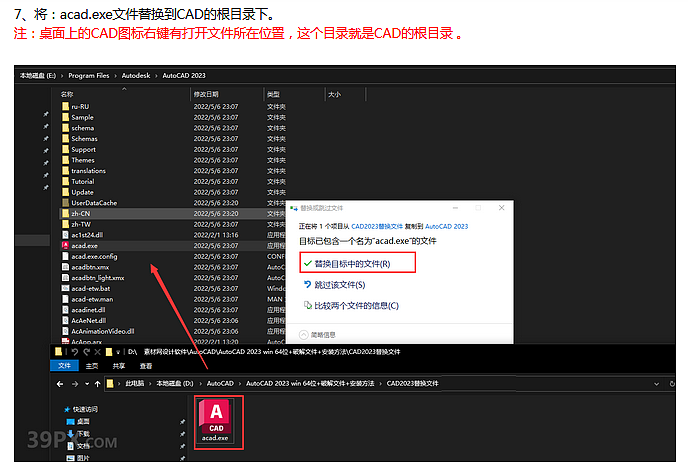Viewport: 688px width, 475px height.
Task: Switch to the 共享 (Share) tab
Action: (x=119, y=366)
